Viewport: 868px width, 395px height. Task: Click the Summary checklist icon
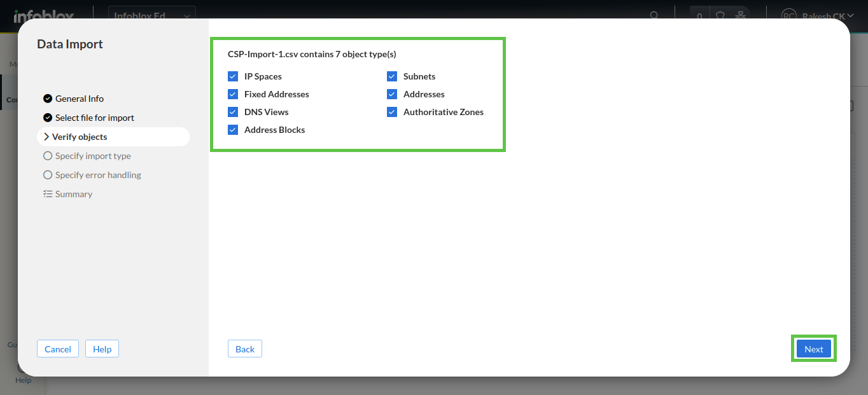click(x=48, y=194)
